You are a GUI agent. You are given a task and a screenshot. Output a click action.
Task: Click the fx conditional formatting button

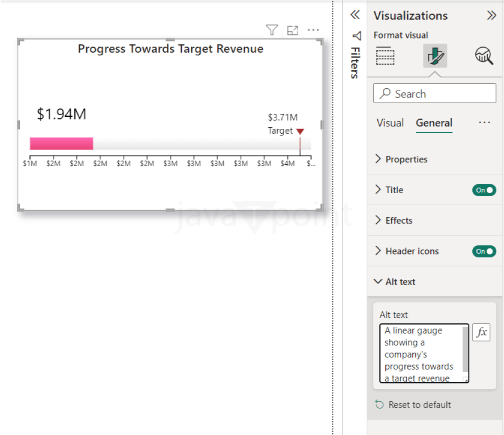pos(481,332)
